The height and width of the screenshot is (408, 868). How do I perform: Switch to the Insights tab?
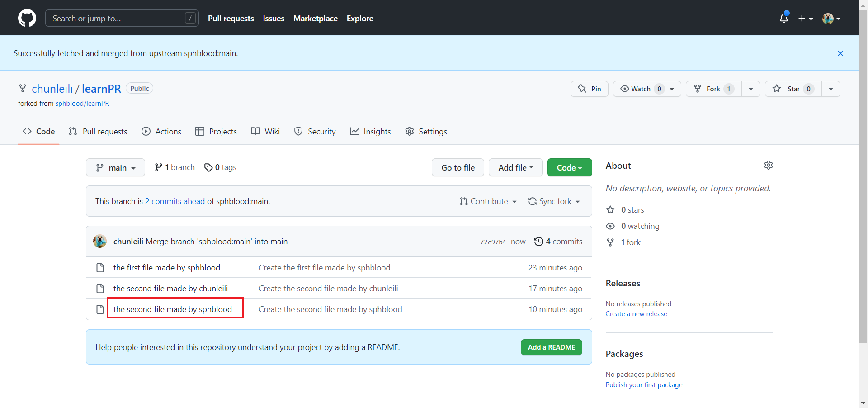click(370, 132)
